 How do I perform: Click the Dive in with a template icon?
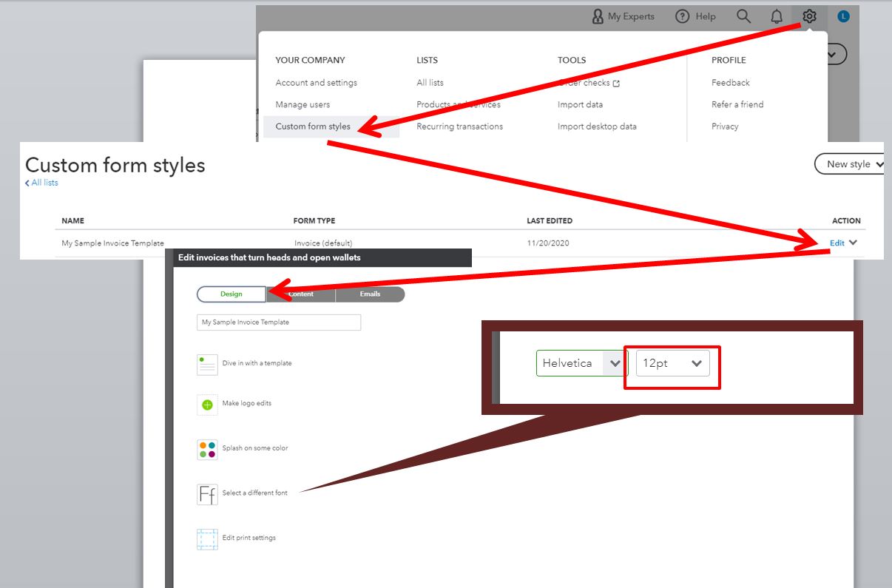pos(207,364)
